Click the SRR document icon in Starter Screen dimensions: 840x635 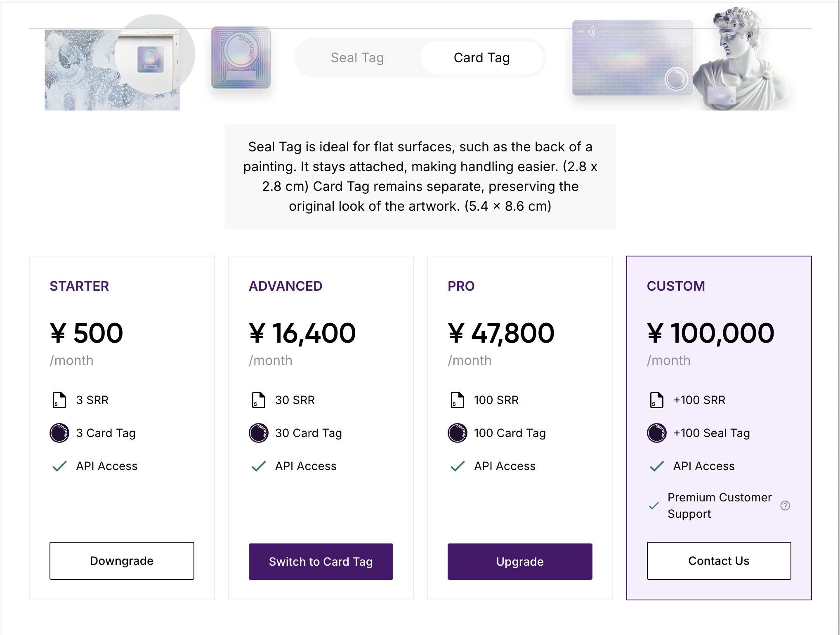(59, 400)
